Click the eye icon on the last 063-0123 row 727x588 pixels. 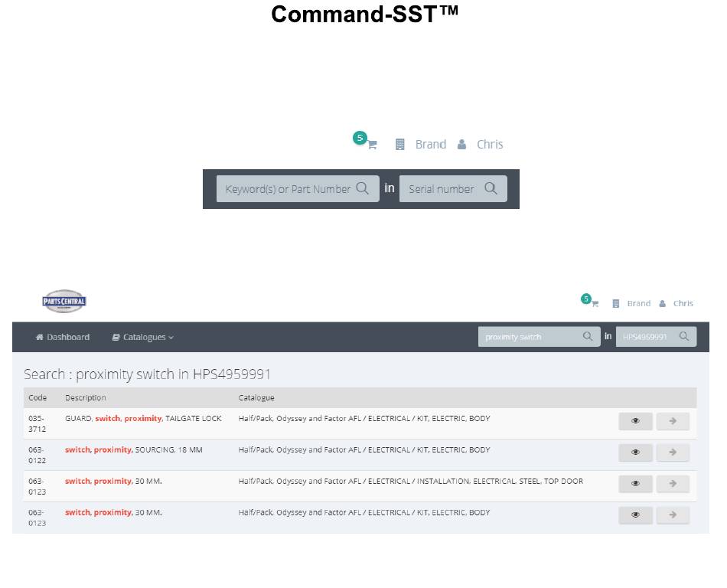(636, 514)
